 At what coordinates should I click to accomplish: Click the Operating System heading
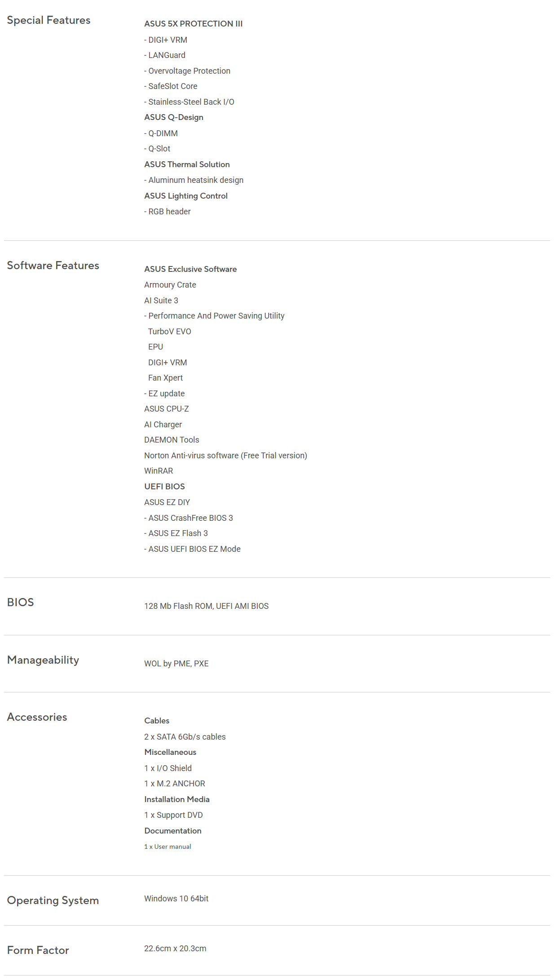53,900
